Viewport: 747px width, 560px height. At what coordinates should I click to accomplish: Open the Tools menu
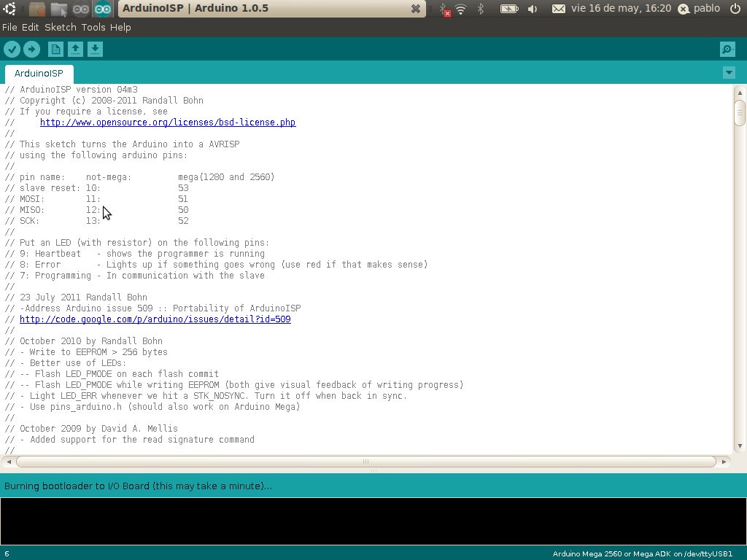93,27
